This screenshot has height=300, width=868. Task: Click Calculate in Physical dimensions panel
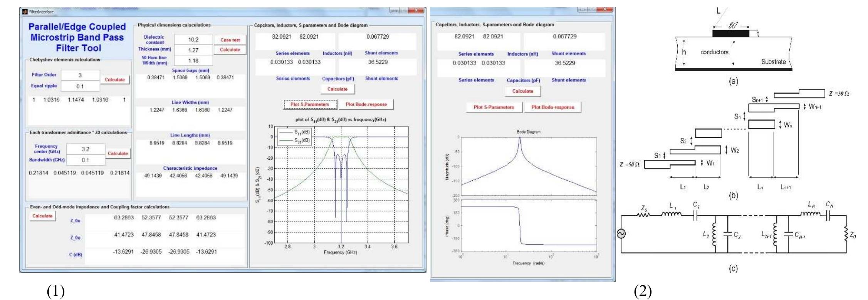tap(230, 50)
